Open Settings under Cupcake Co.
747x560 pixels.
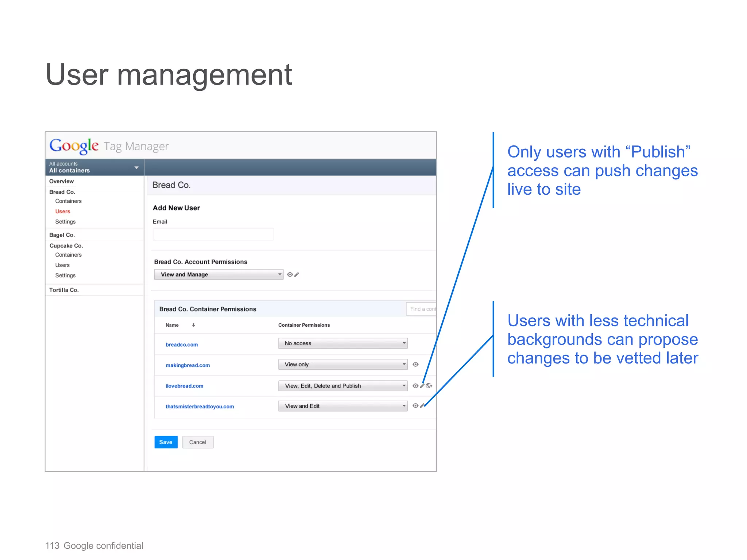tap(65, 276)
